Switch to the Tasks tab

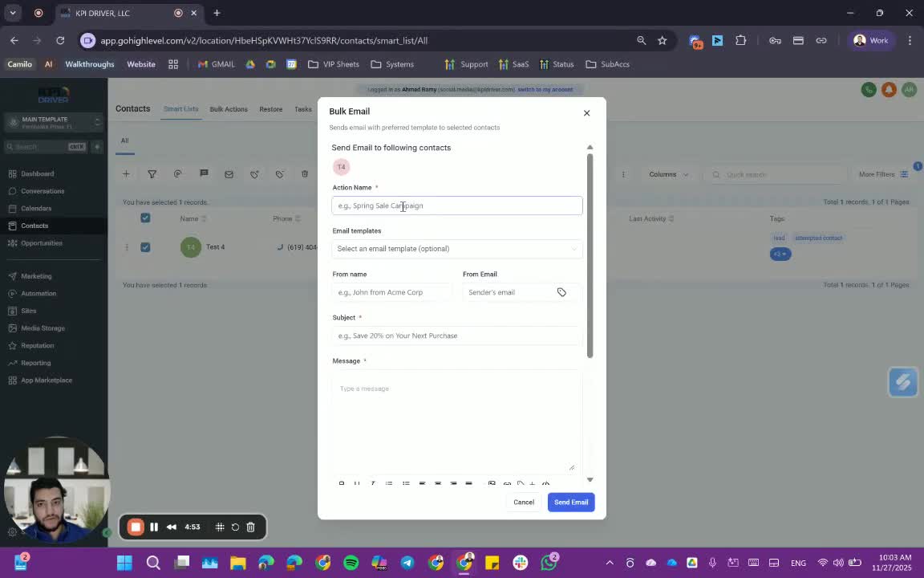(303, 109)
